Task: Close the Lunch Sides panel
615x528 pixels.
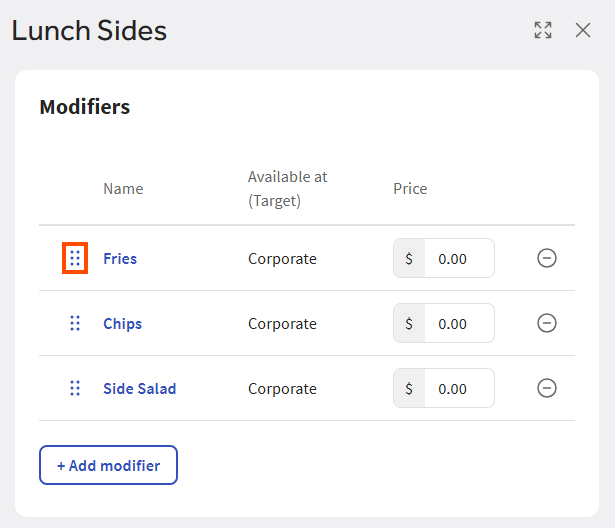Action: pos(583,30)
